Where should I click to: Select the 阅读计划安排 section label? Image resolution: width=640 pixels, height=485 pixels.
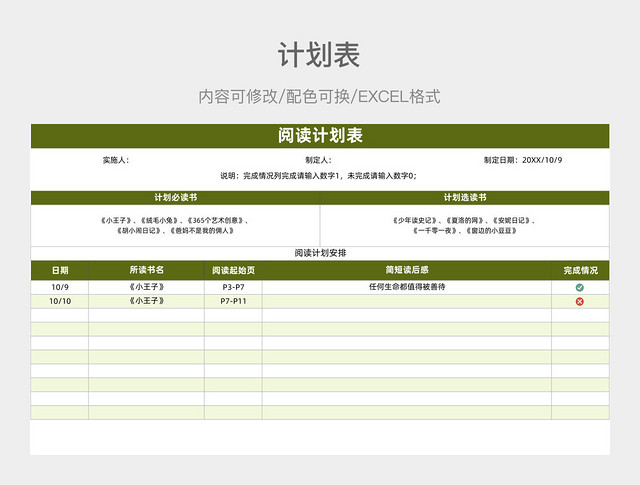(320, 253)
